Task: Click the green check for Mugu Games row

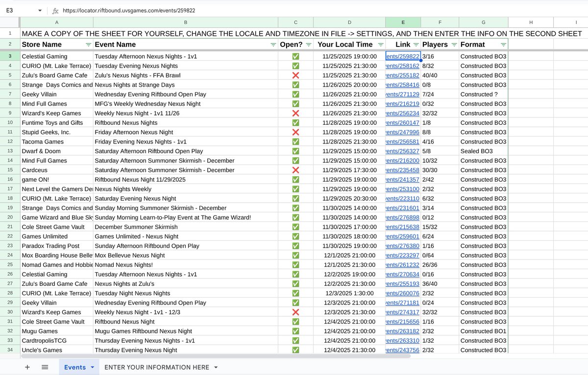Action: pos(295,331)
